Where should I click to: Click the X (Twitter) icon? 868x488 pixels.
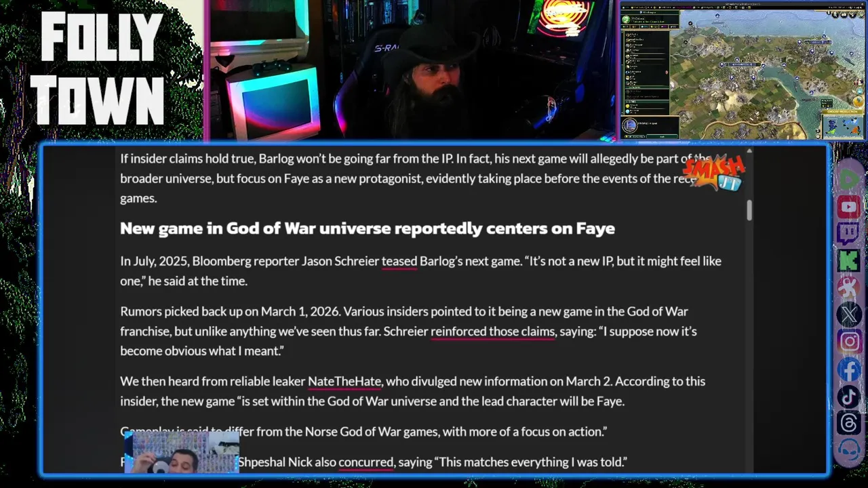(849, 315)
